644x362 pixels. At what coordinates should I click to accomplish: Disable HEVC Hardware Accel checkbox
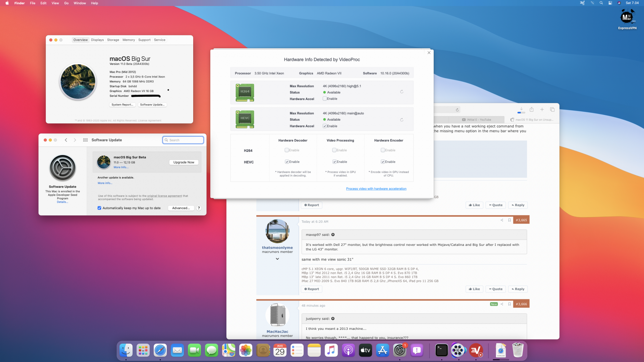pyautogui.click(x=325, y=126)
